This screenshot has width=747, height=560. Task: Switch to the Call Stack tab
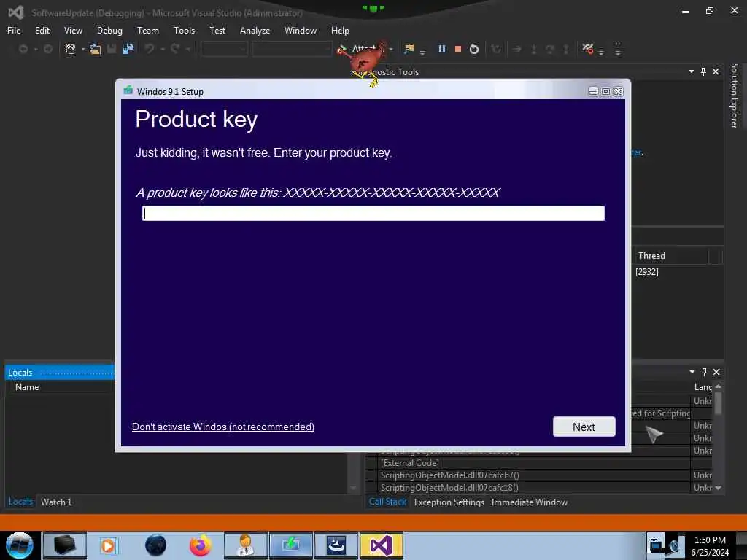click(x=387, y=502)
